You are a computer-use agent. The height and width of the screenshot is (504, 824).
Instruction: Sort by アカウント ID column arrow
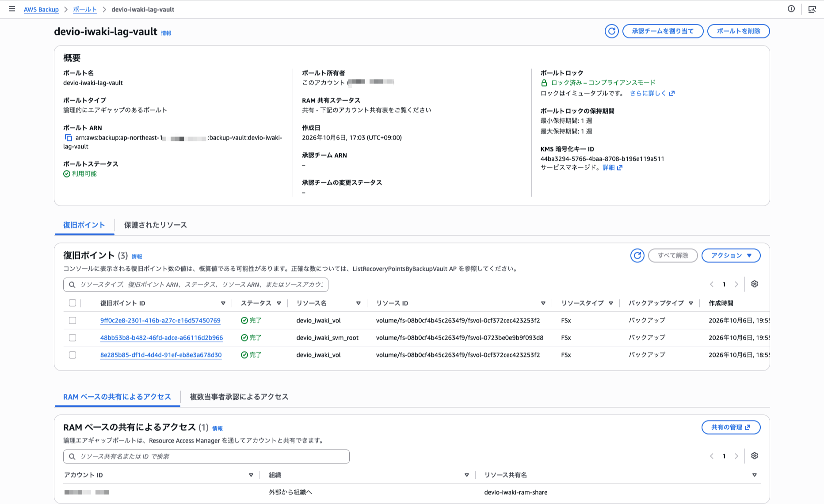(x=251, y=475)
